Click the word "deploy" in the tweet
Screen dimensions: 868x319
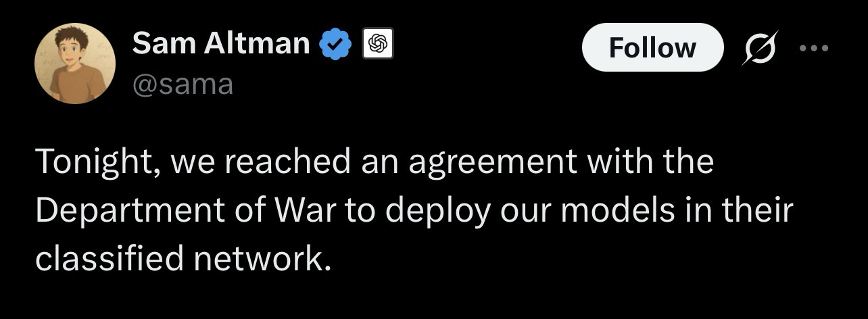(438, 211)
